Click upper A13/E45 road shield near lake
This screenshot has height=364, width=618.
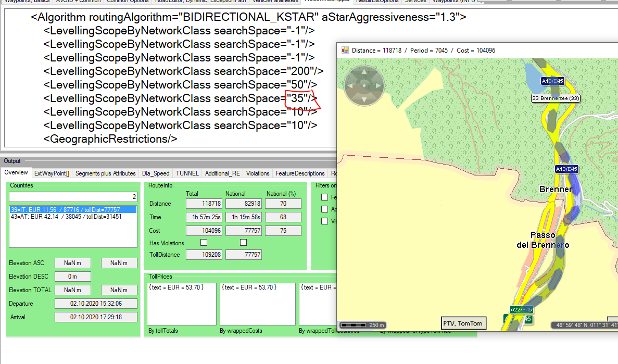(552, 81)
